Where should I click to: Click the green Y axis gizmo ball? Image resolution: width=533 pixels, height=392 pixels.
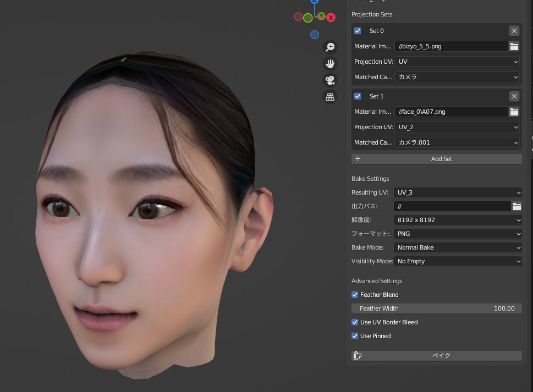[x=321, y=15]
